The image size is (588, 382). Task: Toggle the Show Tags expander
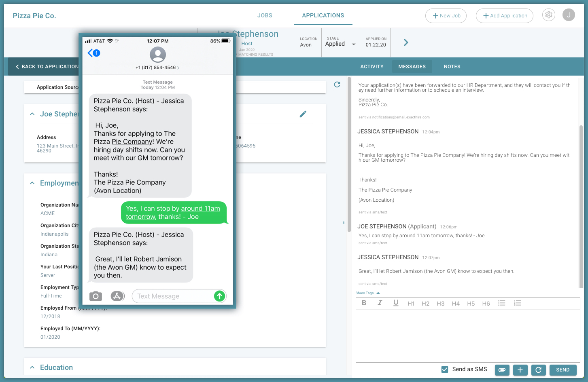coord(368,293)
